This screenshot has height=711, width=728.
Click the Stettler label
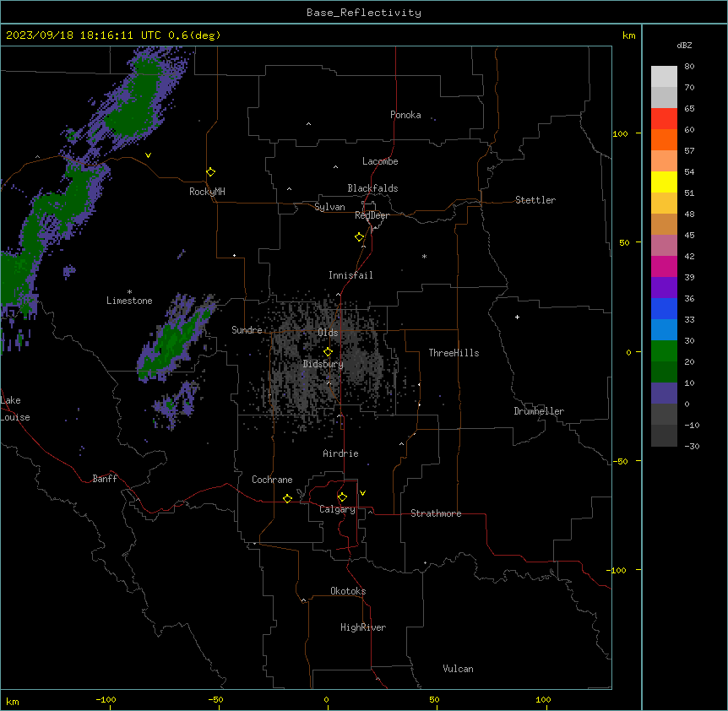tap(535, 200)
